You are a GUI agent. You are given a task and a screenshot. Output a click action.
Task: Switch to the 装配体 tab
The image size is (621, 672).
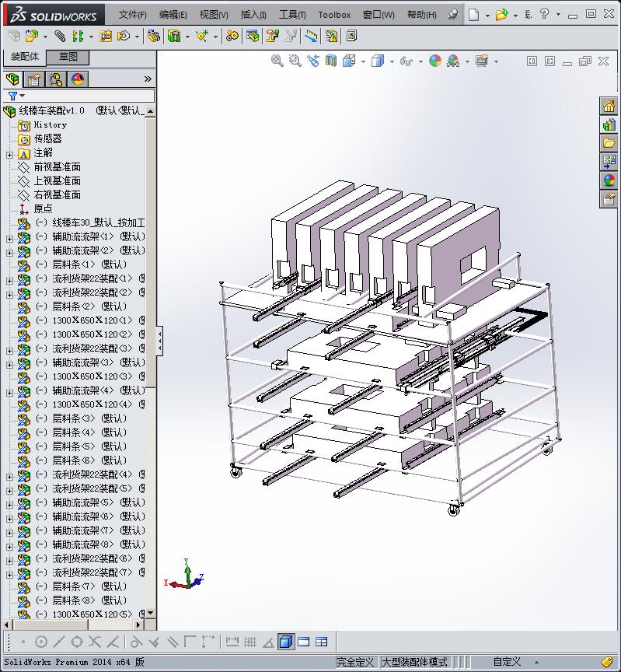click(x=24, y=57)
